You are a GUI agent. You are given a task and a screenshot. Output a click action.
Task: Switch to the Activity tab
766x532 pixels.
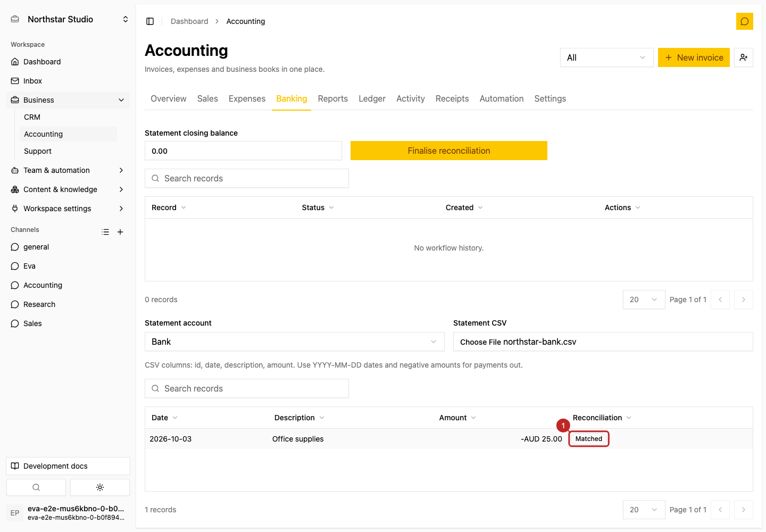pos(411,98)
